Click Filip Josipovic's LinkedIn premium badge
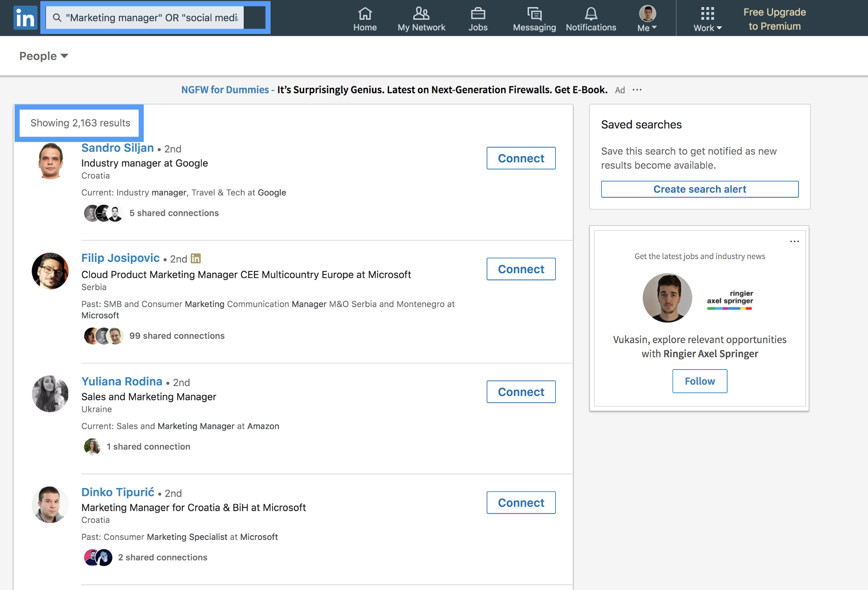 [196, 259]
